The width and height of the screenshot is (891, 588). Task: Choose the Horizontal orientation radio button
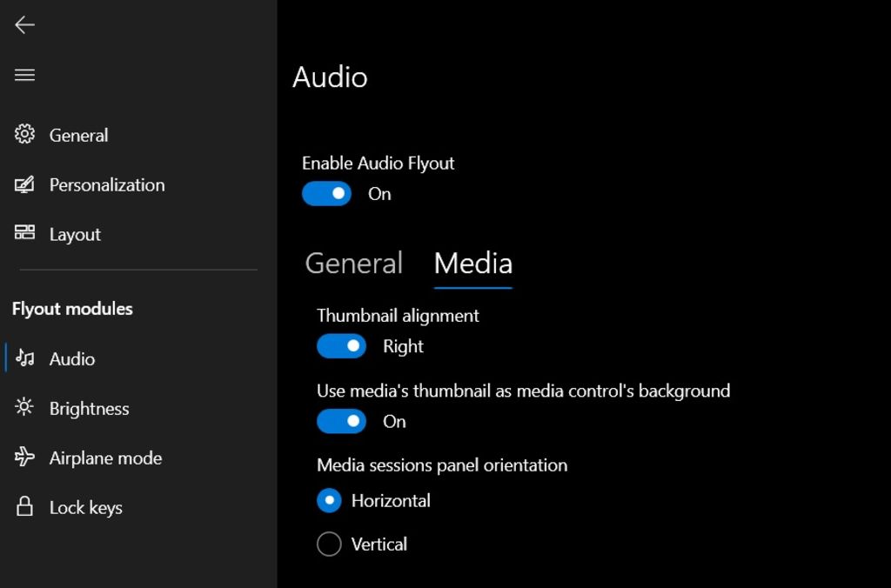[x=329, y=501]
